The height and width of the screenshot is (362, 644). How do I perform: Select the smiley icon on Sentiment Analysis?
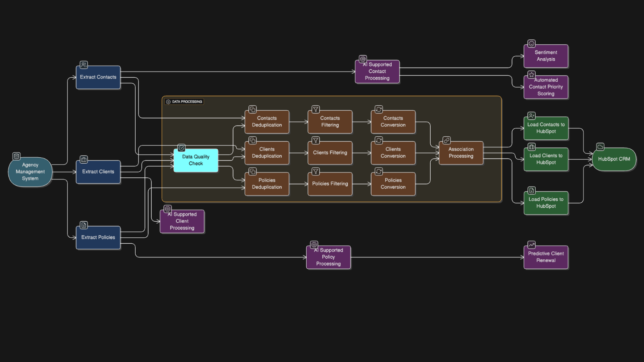point(531,44)
